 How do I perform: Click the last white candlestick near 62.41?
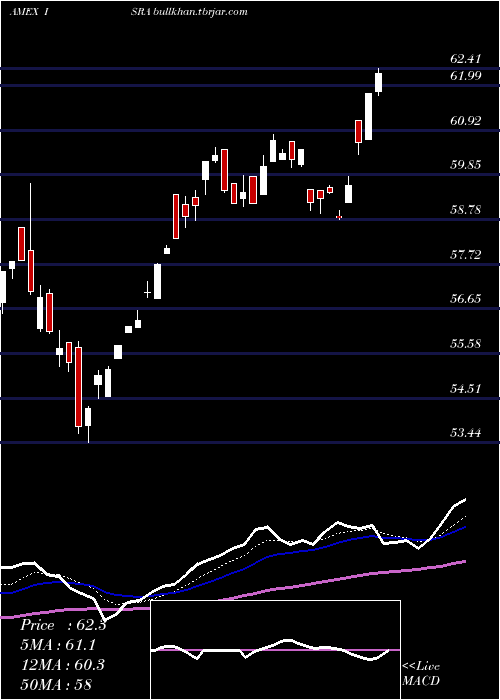tap(379, 82)
